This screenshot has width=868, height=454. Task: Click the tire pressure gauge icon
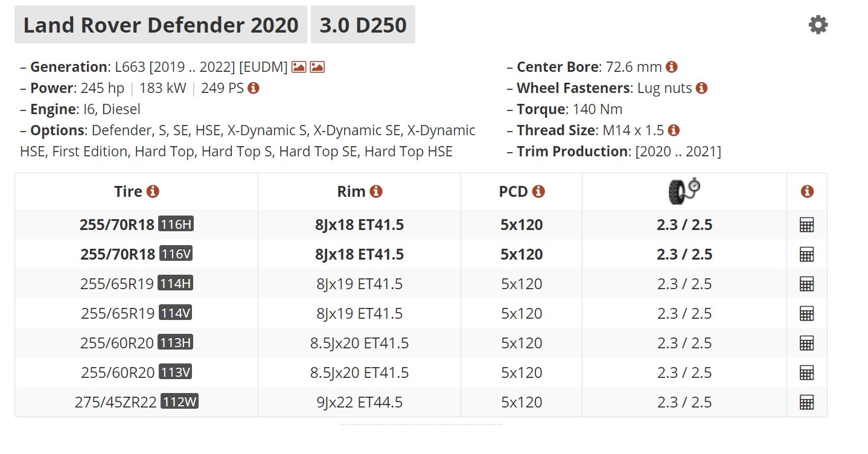point(684,190)
